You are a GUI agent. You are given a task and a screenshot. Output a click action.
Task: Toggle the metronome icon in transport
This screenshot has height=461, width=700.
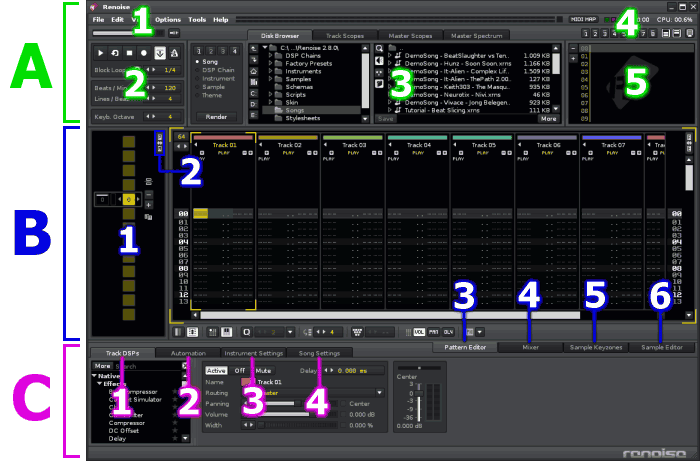tap(175, 53)
